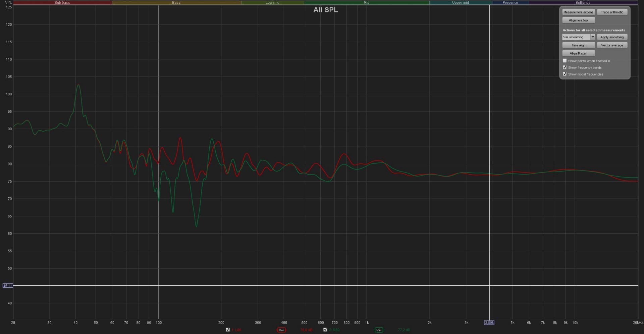The height and width of the screenshot is (334, 644).
Task: Click the 1k frequency axis label
Action: (x=367, y=323)
